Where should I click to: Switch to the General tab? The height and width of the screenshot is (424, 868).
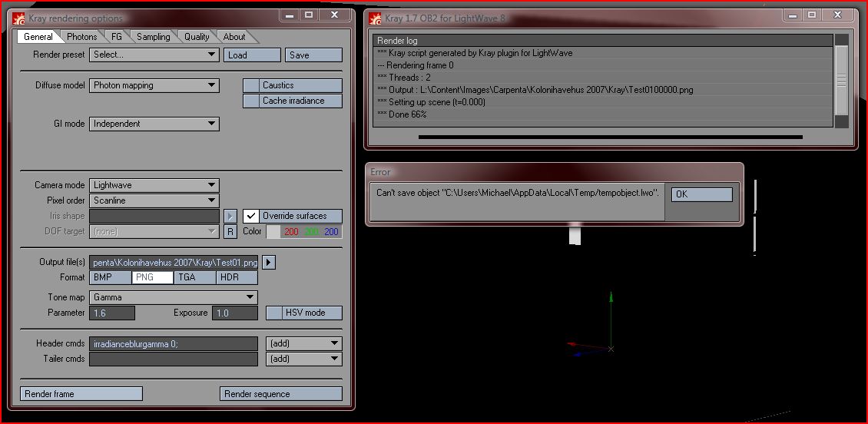(x=38, y=37)
